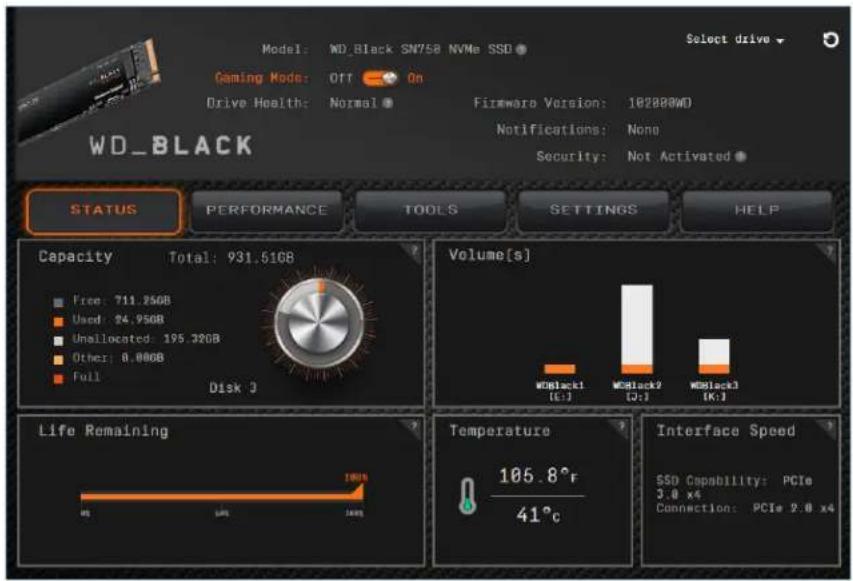Viewport: 853px width, 581px height.
Task: Switch to the STATUS tab
Action: (x=103, y=211)
